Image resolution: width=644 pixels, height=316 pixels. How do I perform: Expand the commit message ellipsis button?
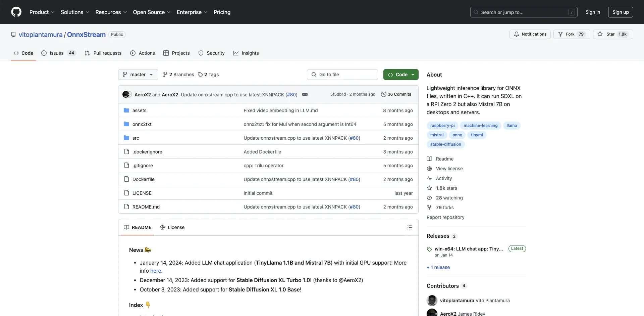coord(305,94)
